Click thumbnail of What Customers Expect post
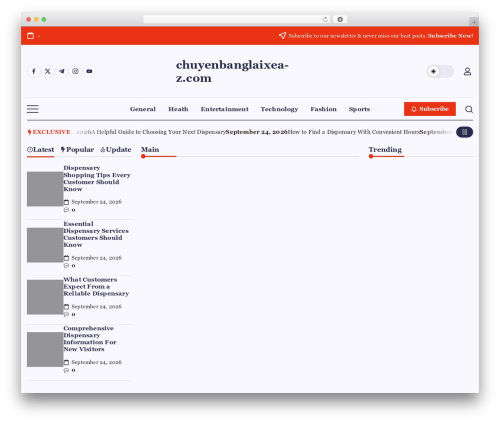 click(x=45, y=297)
